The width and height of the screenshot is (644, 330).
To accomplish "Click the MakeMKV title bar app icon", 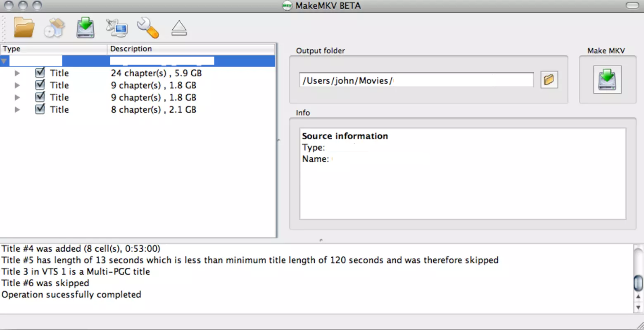I will [x=287, y=5].
